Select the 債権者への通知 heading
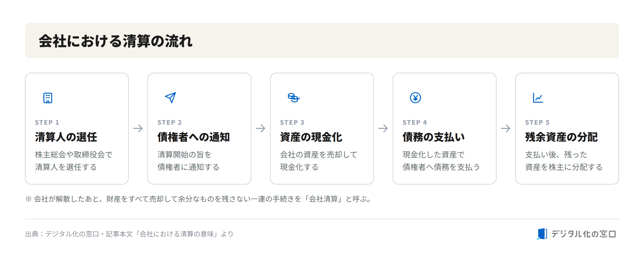The image size is (644, 264). (193, 137)
